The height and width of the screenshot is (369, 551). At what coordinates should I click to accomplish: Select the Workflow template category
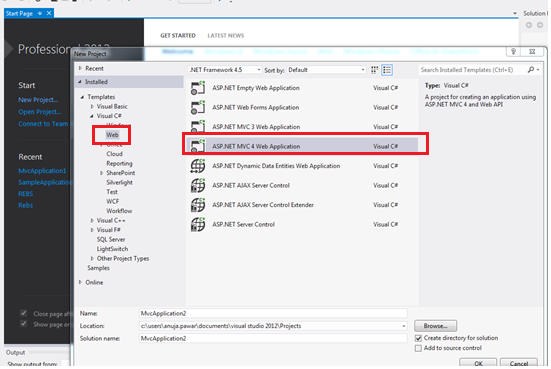[x=119, y=211]
